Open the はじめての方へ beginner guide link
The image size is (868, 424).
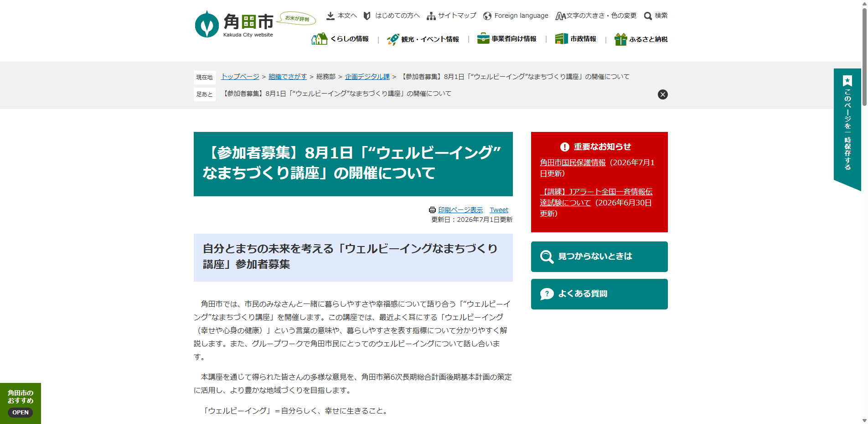pyautogui.click(x=397, y=16)
